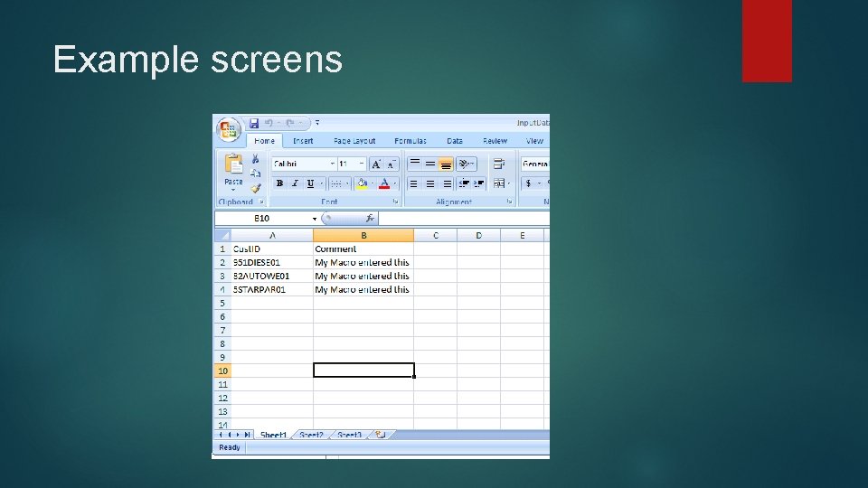This screenshot has width=868, height=488.
Task: Toggle highlighted Bottom Align button
Action: (x=446, y=164)
